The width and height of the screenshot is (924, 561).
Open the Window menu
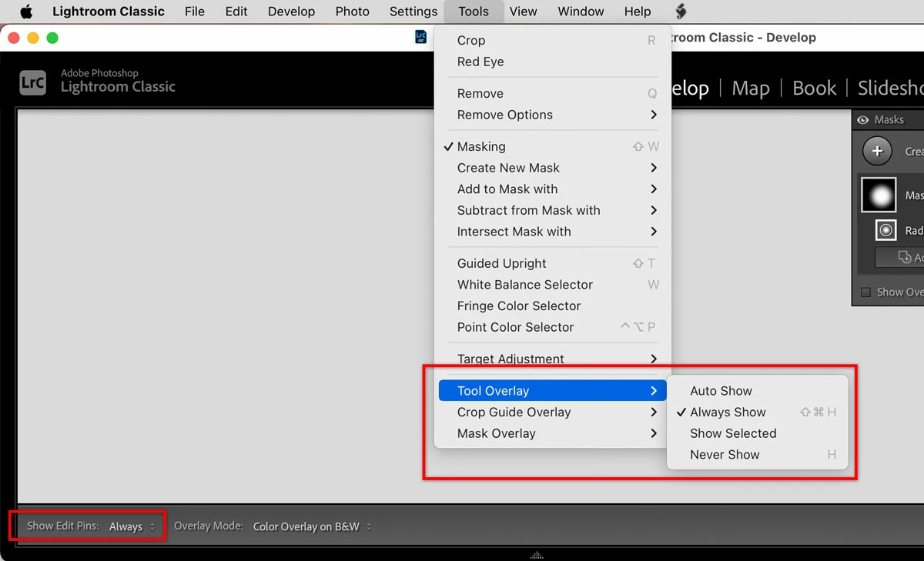tap(581, 12)
